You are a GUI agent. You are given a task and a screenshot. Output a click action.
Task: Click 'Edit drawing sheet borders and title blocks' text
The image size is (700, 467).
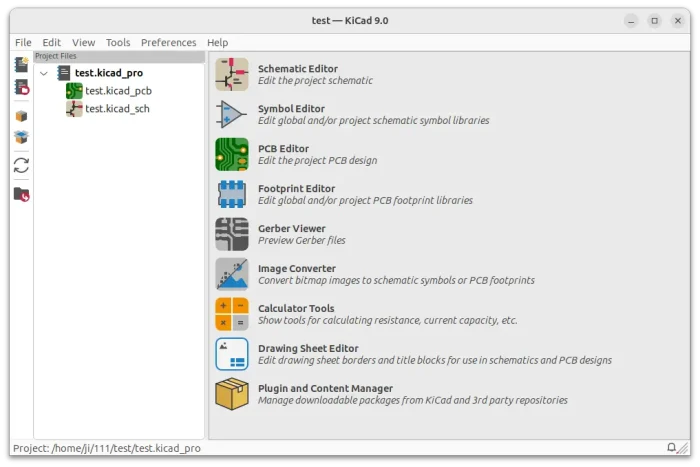click(435, 360)
